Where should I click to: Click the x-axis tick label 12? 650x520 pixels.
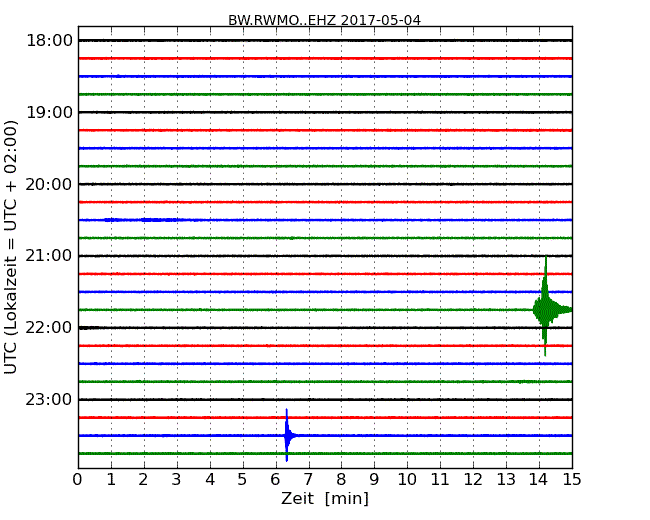[x=473, y=479]
